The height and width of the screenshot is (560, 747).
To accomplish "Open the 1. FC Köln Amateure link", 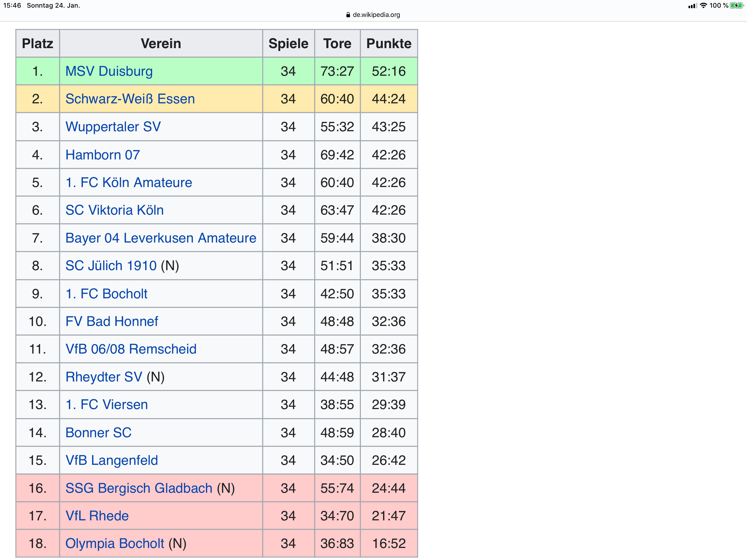I will 129,183.
